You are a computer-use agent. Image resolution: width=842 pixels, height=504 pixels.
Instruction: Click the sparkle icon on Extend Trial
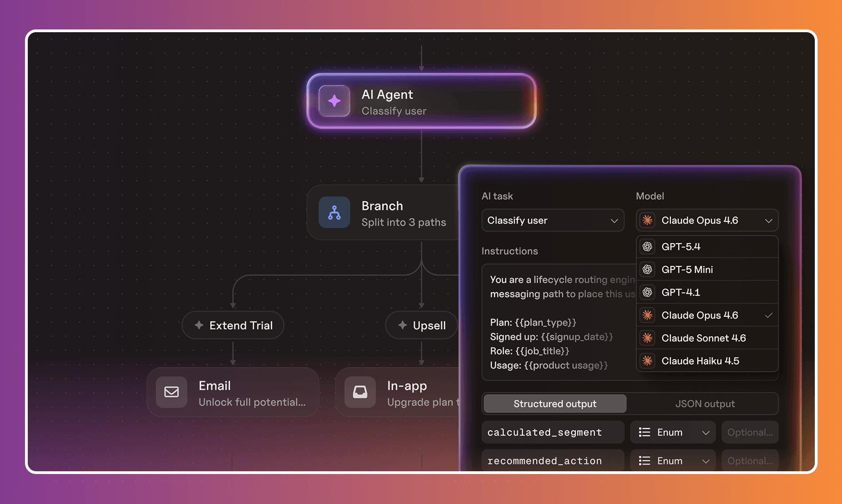199,325
